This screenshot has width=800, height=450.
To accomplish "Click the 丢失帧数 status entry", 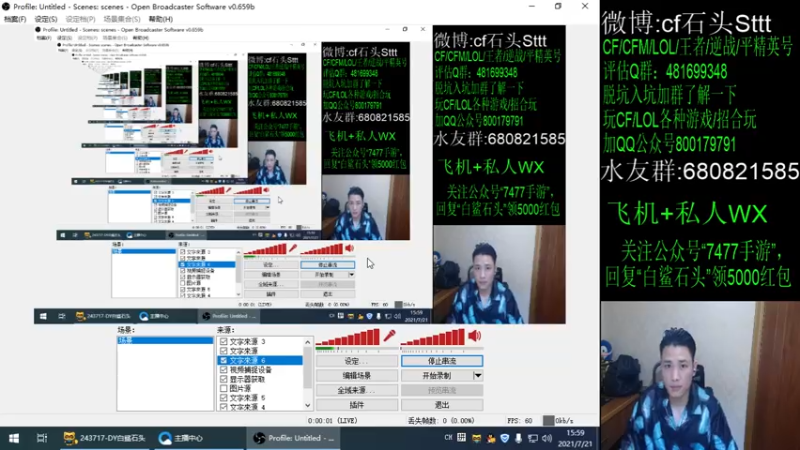I will click(x=441, y=421).
